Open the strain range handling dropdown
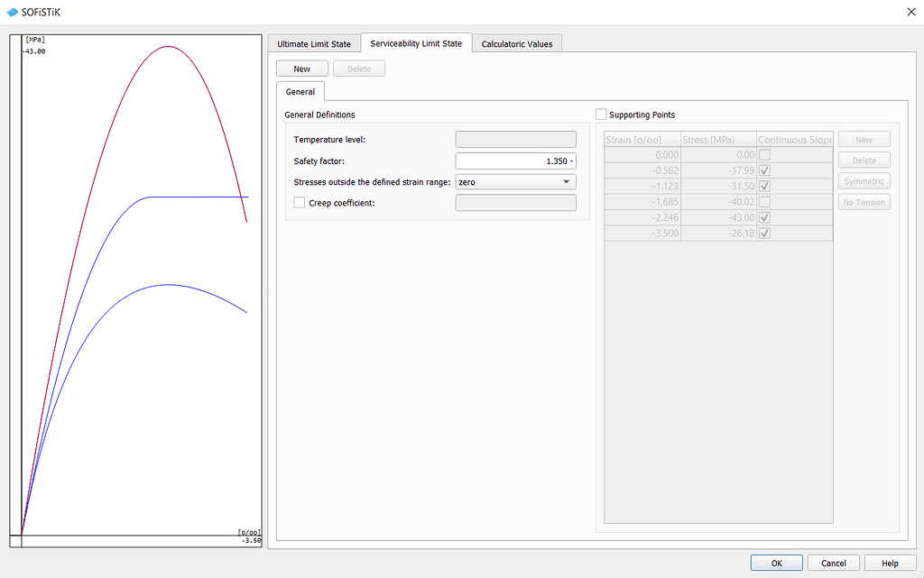This screenshot has height=578, width=924. click(568, 181)
